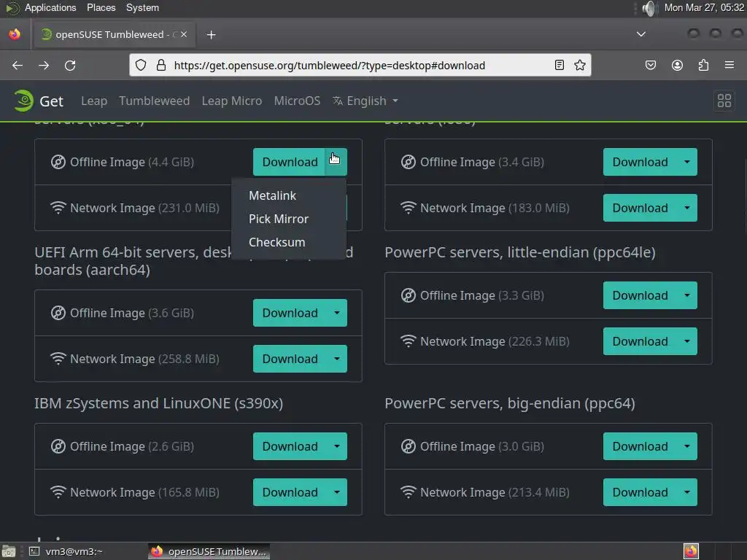
Task: Click the wifi icon beside Network Image 231.0 MiB
Action: pos(58,208)
